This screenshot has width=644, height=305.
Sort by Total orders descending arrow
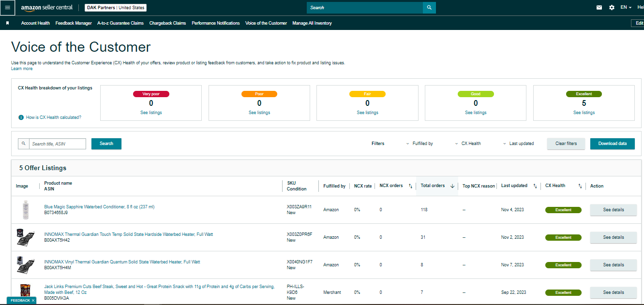click(452, 186)
